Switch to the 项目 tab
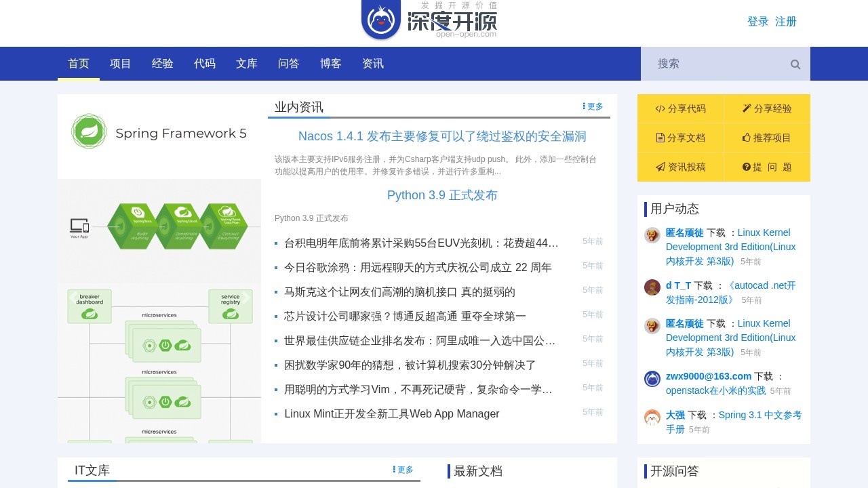The image size is (868, 488). pos(119,64)
